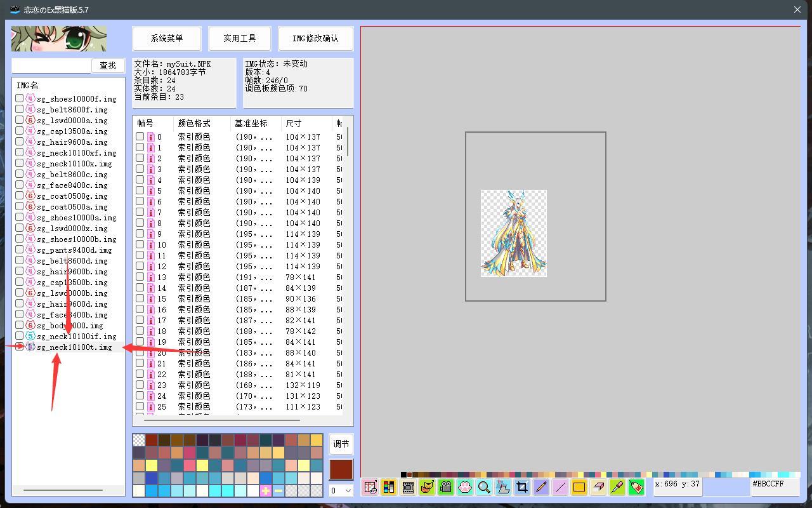Viewport: 812px width, 508px height.
Task: Pick the transparent checkered palette swatch
Action: tap(139, 440)
